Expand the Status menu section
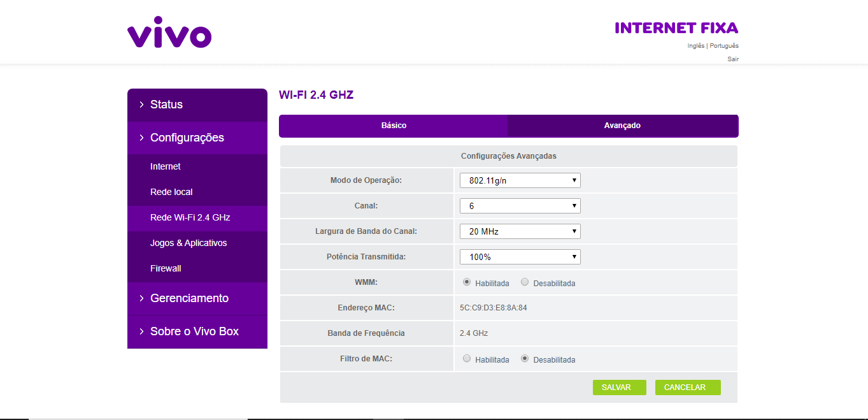The image size is (868, 420). pyautogui.click(x=197, y=105)
